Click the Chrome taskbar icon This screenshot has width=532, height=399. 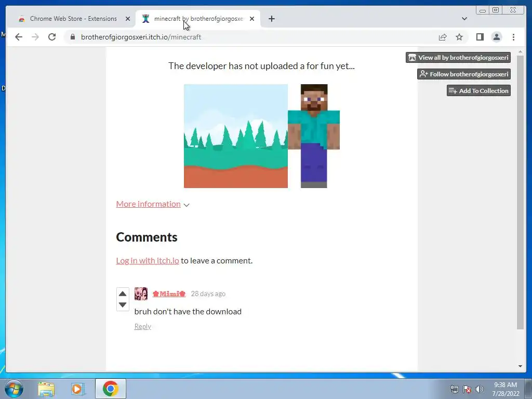coord(111,389)
